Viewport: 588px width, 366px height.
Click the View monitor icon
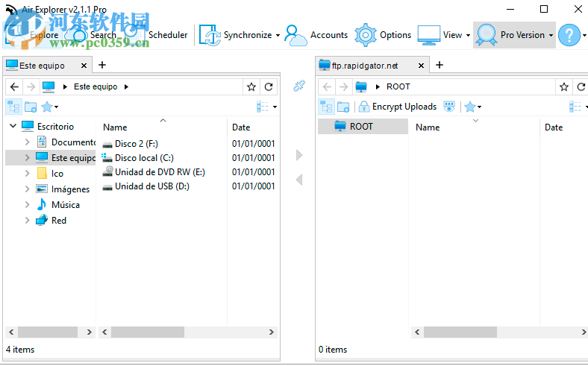point(428,35)
